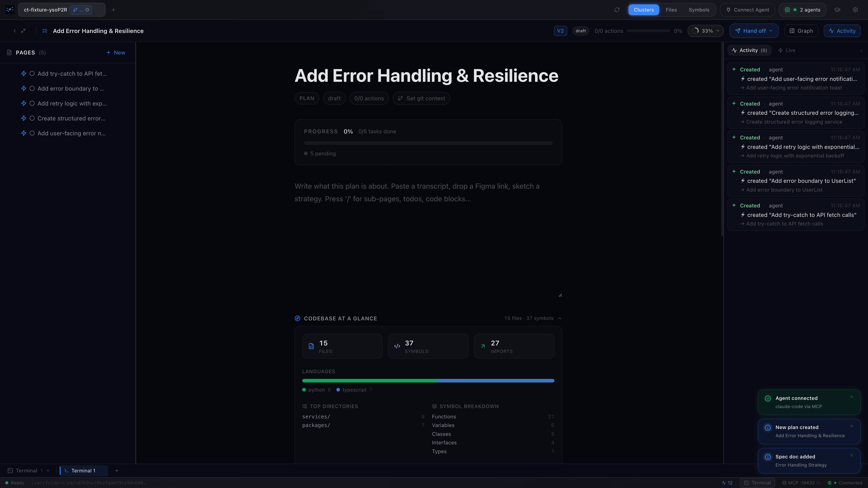Click the lightning icon of Add try-catch page

24,73
